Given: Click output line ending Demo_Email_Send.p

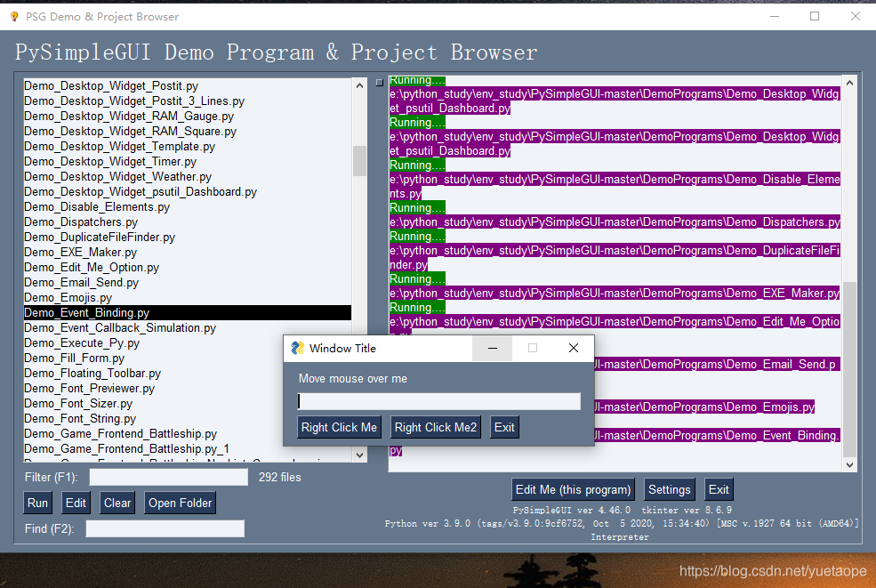Looking at the screenshot, I should pos(717,365).
